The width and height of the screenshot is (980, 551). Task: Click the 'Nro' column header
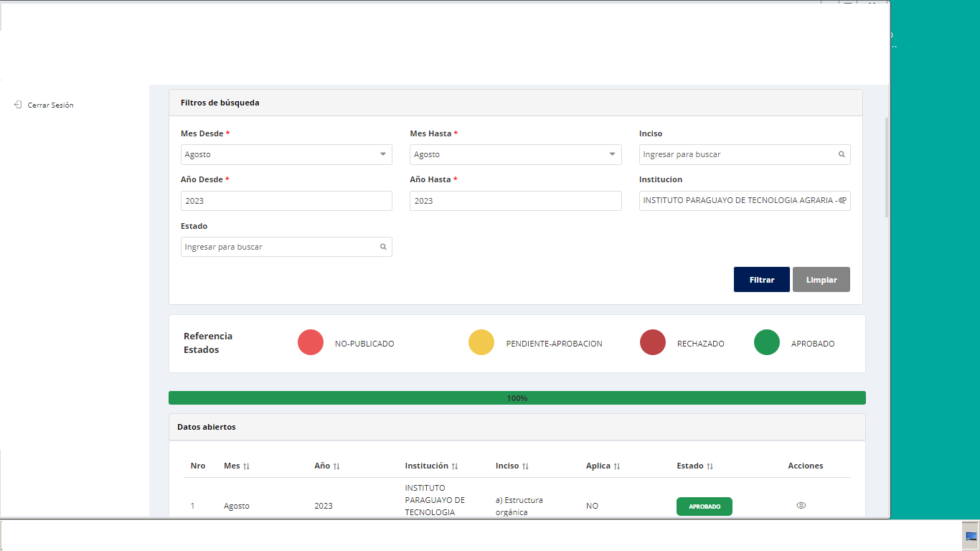(x=198, y=466)
